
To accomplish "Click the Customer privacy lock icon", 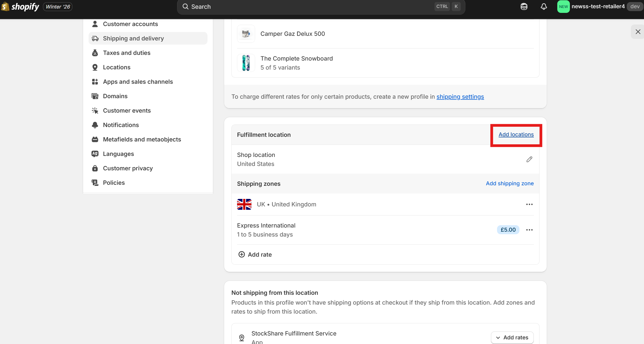I will [95, 168].
